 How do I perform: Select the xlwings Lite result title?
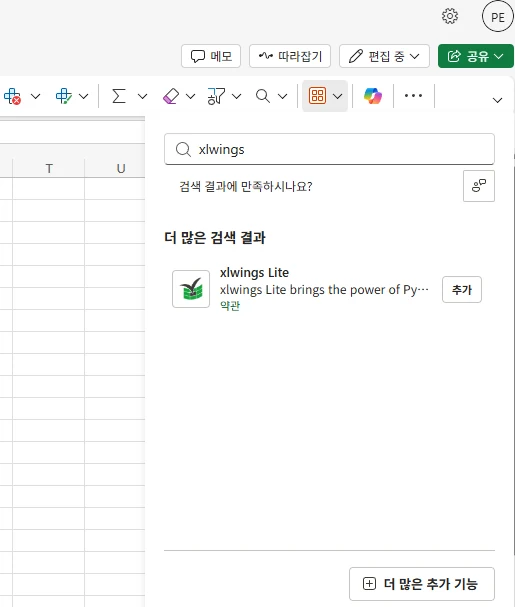(x=254, y=273)
